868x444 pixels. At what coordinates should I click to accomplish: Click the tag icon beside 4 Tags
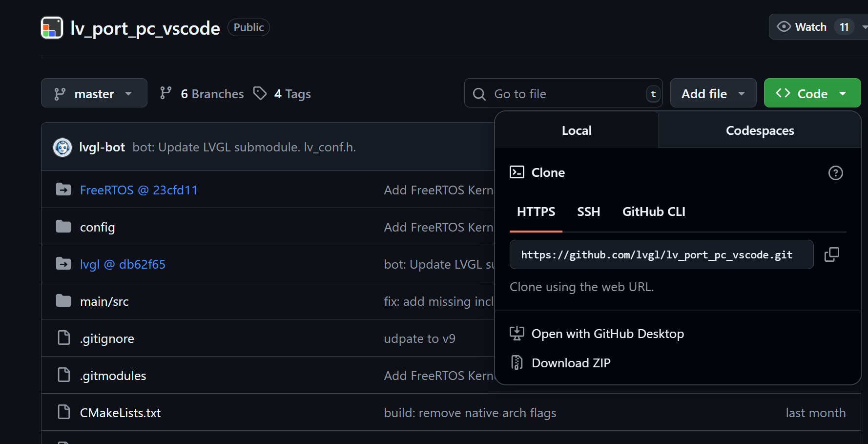[x=260, y=93]
